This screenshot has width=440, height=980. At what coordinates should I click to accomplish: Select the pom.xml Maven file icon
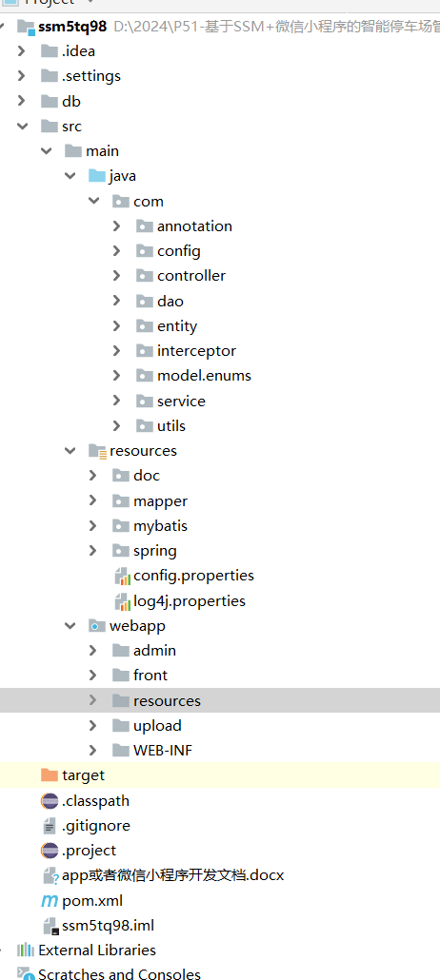pyautogui.click(x=49, y=901)
